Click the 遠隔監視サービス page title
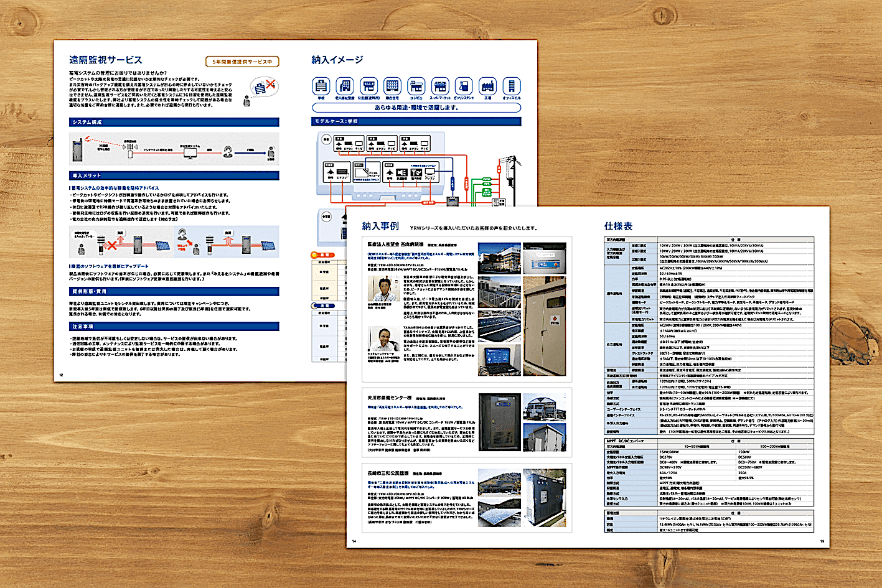Image resolution: width=882 pixels, height=588 pixels. pyautogui.click(x=106, y=60)
